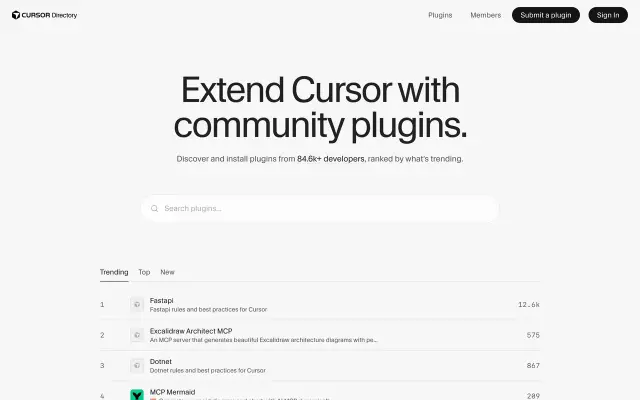The height and width of the screenshot is (400, 640).
Task: Click the 867 count for Dotnet
Action: [x=533, y=366]
